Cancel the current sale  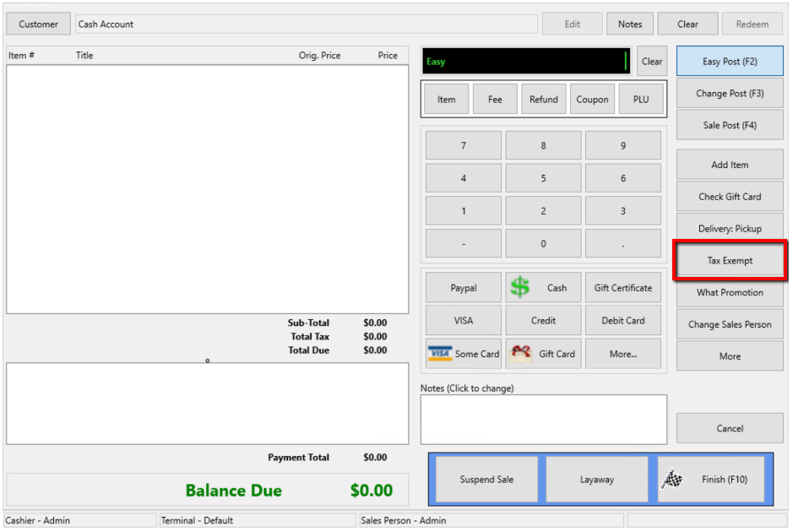tap(730, 428)
